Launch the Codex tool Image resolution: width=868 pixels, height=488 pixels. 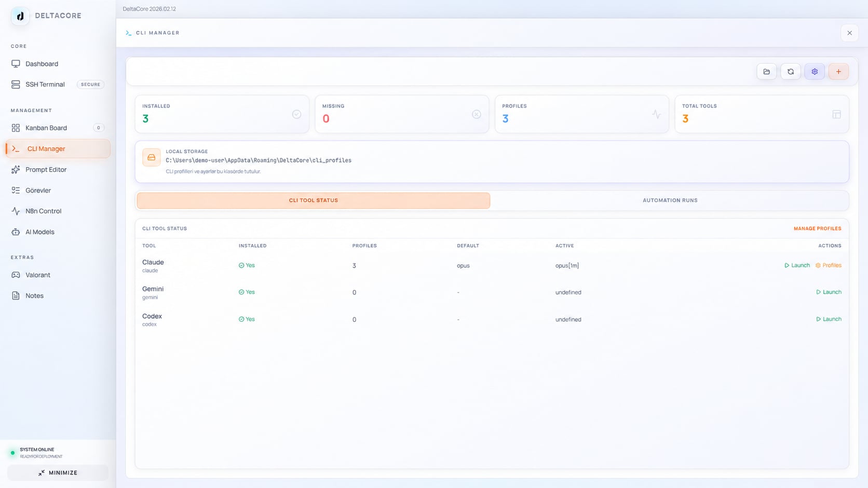[x=829, y=319]
